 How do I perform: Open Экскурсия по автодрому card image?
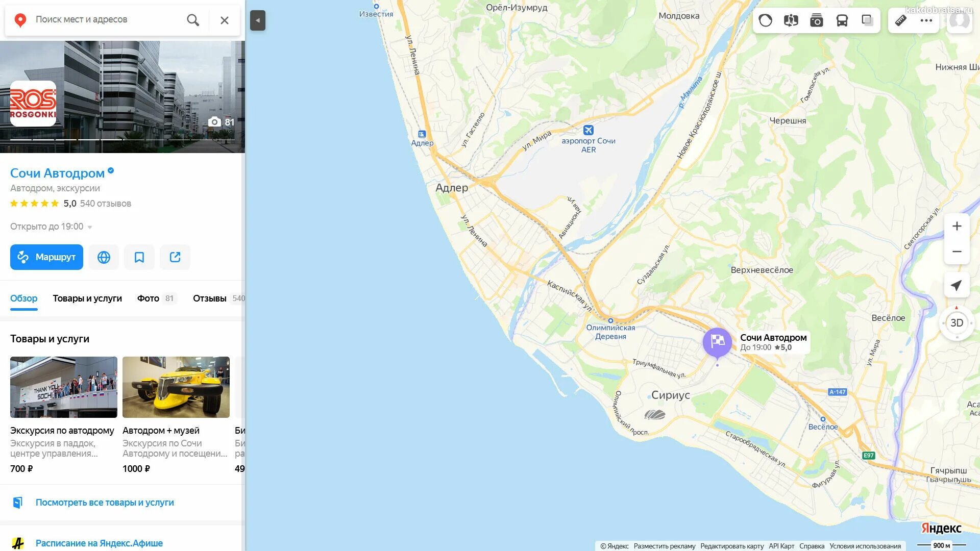click(x=64, y=387)
